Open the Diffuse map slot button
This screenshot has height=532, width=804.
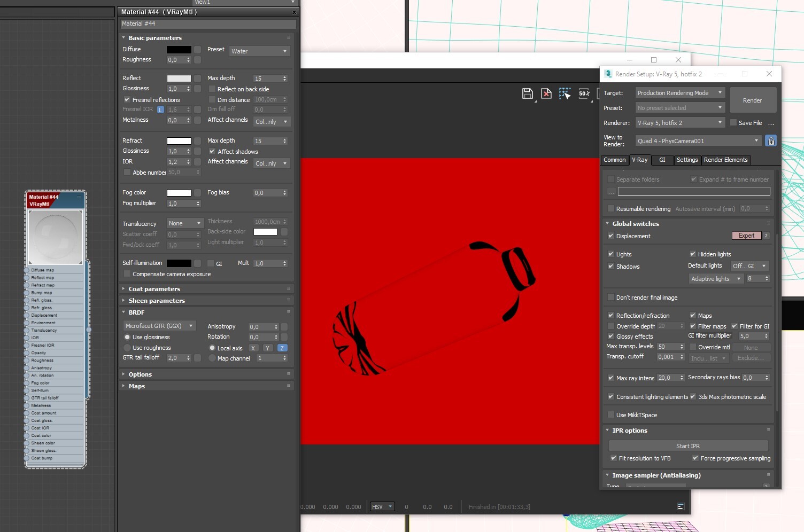tap(198, 49)
